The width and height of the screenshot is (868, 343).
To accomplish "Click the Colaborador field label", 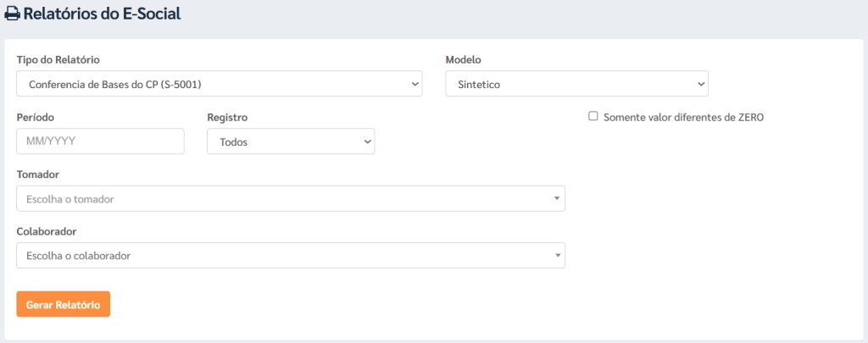I will coord(47,231).
